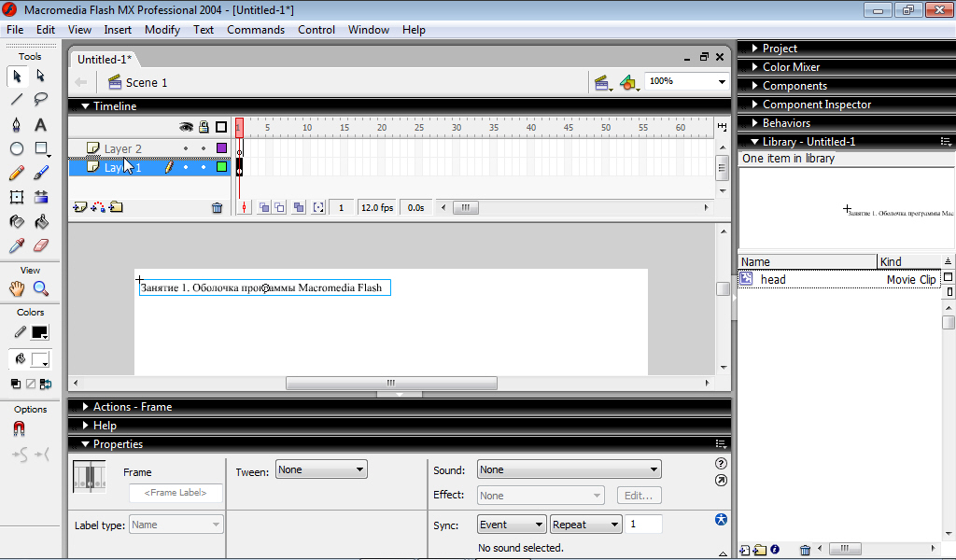Toggle Onion Skin Outlines button
The width and height of the screenshot is (956, 560).
[x=279, y=208]
